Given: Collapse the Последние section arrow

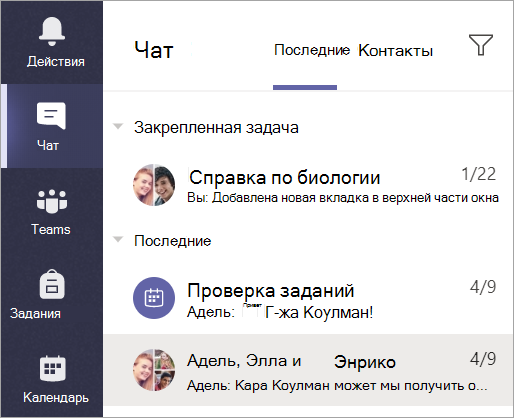Looking at the screenshot, I should click(118, 240).
